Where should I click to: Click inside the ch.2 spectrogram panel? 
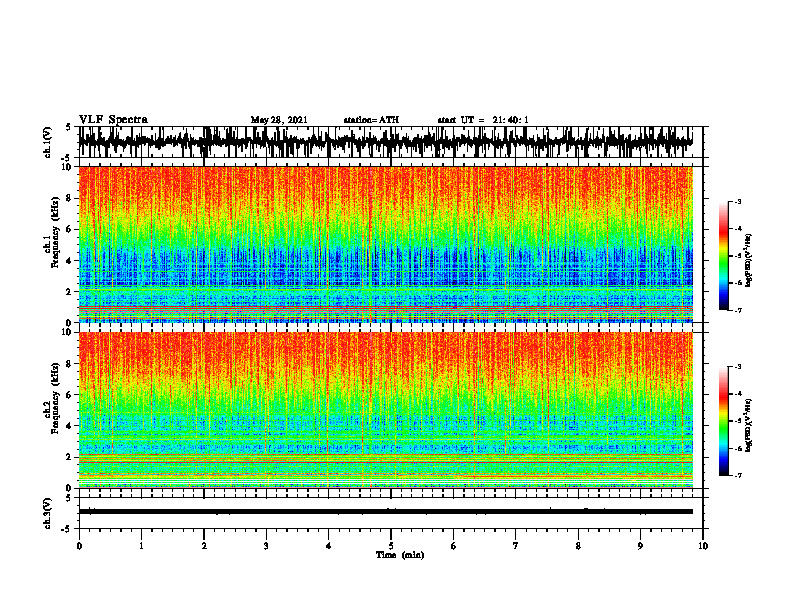(386, 410)
